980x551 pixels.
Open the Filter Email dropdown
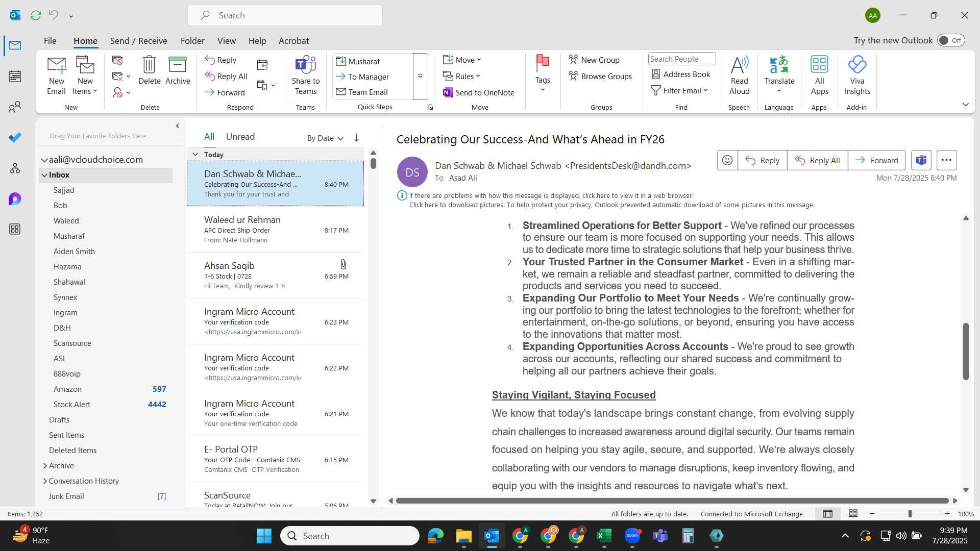click(x=679, y=90)
